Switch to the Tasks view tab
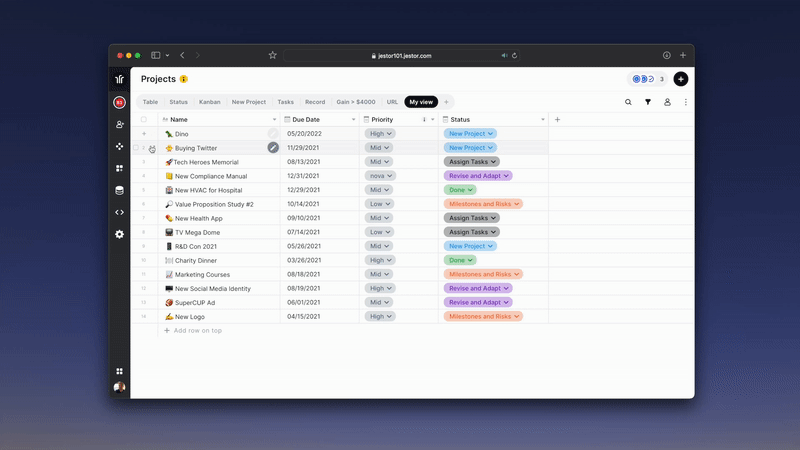Viewport: 800px width, 450px height. coord(286,102)
